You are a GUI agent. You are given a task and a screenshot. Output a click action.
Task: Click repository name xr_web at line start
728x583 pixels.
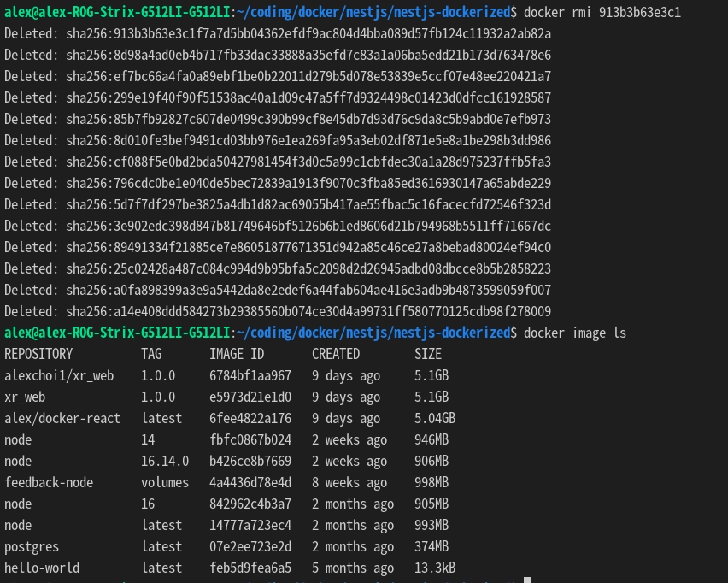pyautogui.click(x=25, y=397)
